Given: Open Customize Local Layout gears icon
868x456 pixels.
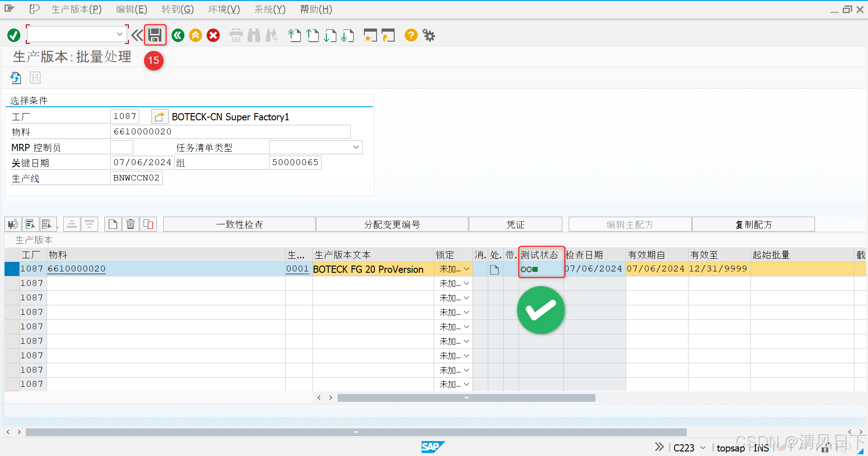Looking at the screenshot, I should pyautogui.click(x=429, y=35).
